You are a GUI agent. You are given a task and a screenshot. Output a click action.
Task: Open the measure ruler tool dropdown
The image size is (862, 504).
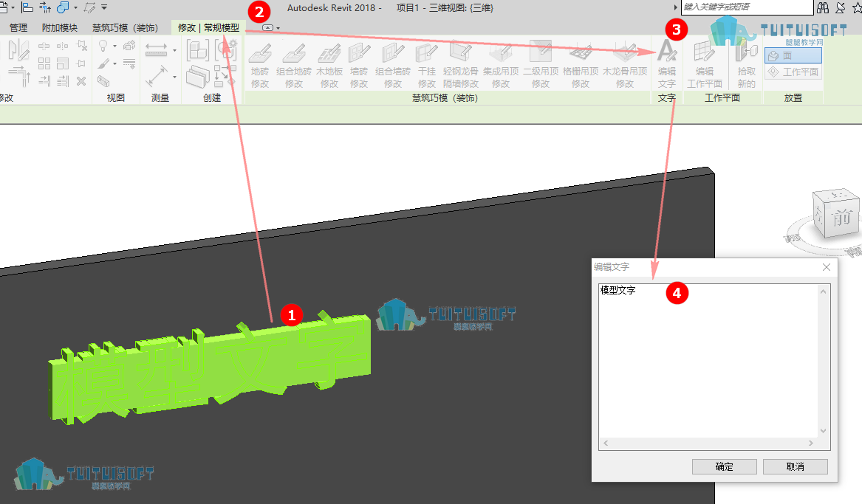tap(175, 50)
